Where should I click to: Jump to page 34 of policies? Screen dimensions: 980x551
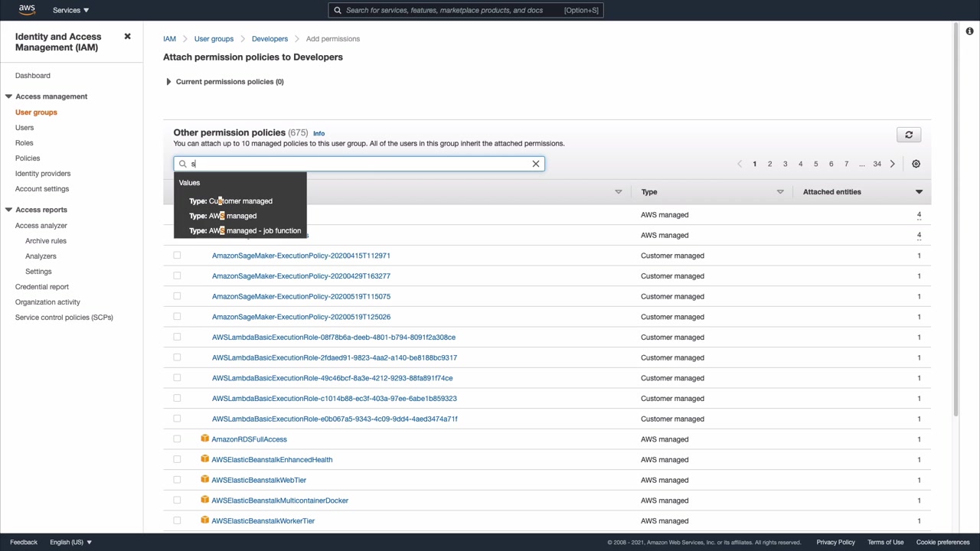[x=877, y=164]
